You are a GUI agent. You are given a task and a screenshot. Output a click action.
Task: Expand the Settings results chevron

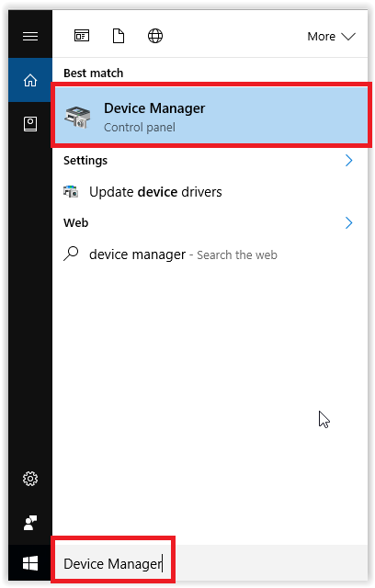pyautogui.click(x=348, y=161)
